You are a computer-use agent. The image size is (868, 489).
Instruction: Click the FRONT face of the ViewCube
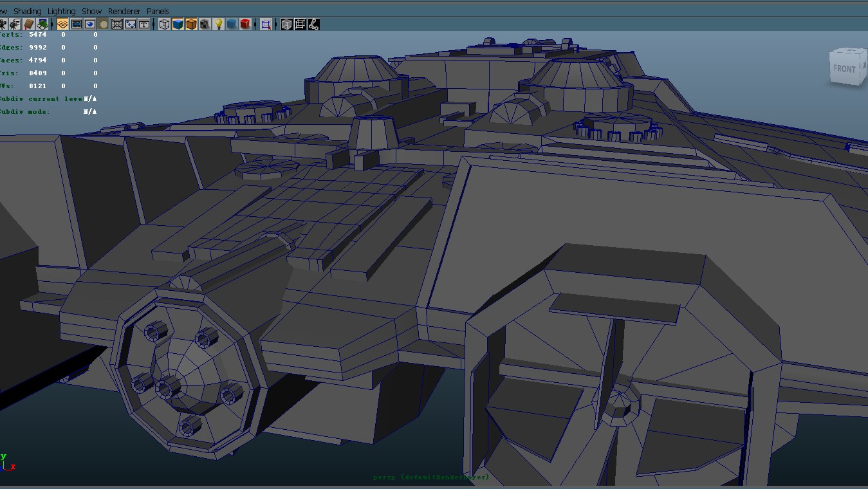(x=844, y=68)
